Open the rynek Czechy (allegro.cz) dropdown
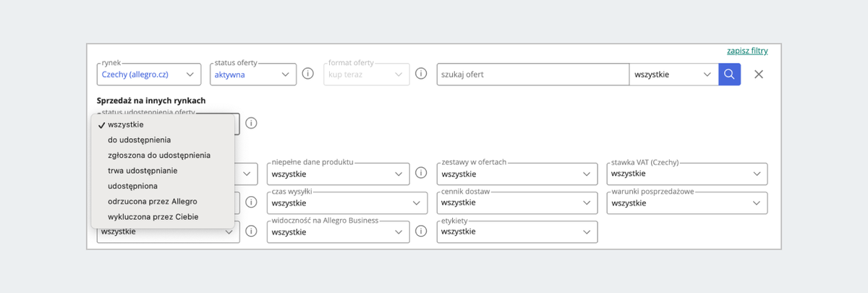This screenshot has height=293, width=868. (x=148, y=75)
